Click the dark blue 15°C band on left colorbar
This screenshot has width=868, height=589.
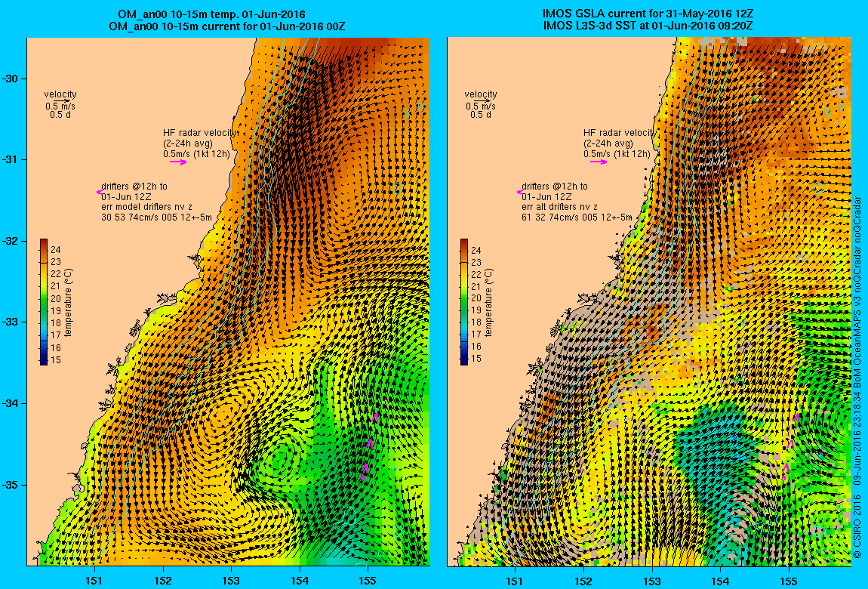coord(44,359)
